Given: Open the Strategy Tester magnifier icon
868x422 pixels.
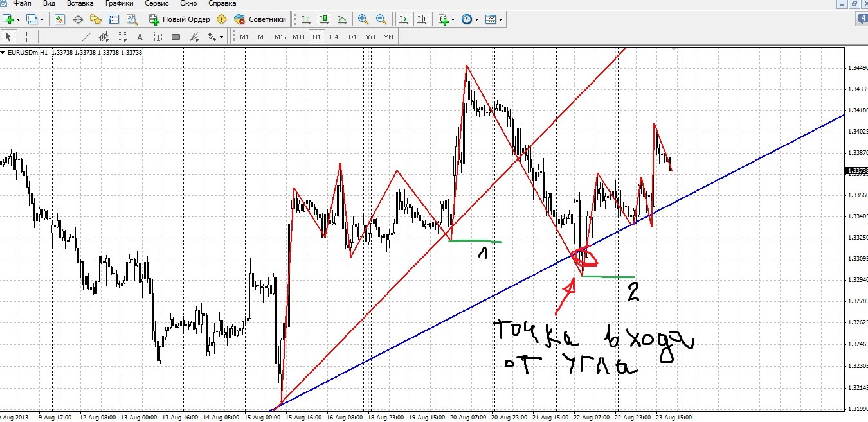Looking at the screenshot, I should pyautogui.click(x=132, y=19).
